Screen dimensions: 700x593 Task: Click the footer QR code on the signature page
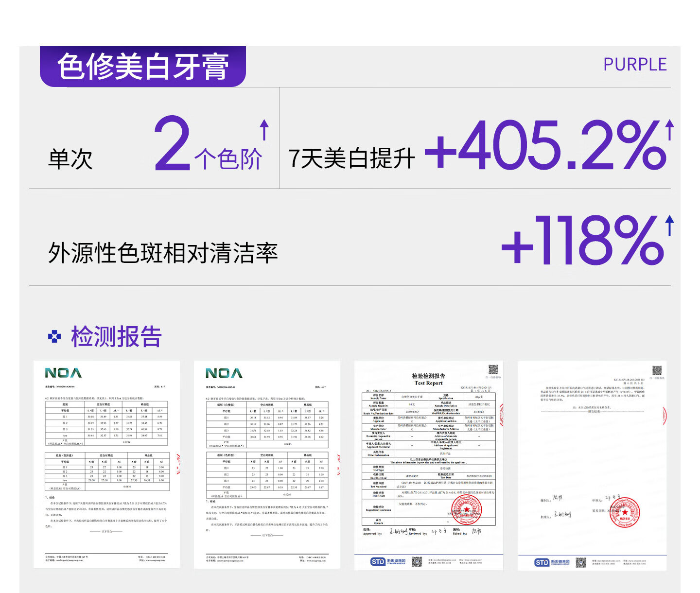(x=581, y=562)
